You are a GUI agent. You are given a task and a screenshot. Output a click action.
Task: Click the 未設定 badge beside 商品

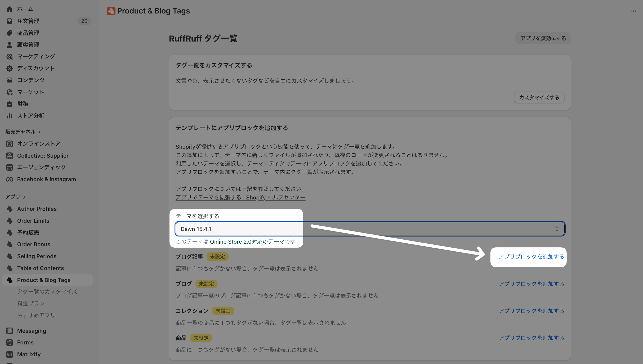tap(201, 338)
